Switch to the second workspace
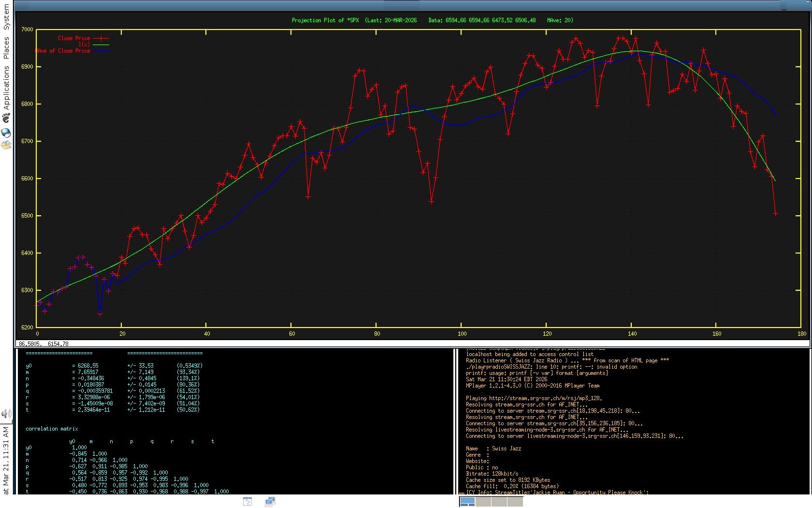 (x=483, y=502)
